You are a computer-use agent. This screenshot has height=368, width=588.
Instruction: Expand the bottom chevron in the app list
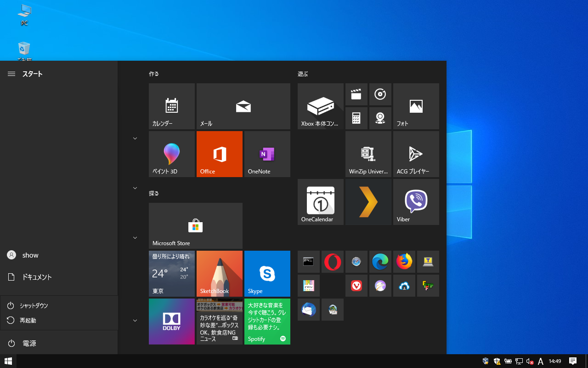coord(135,321)
